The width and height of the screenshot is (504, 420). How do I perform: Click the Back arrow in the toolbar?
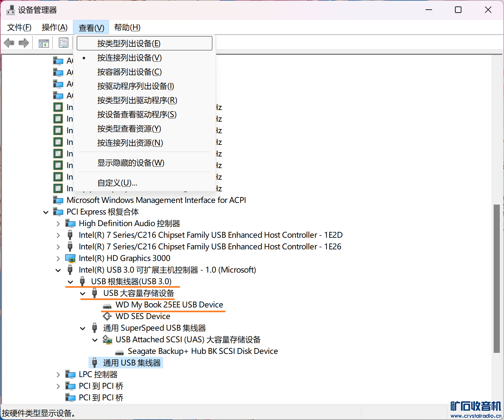(9, 43)
